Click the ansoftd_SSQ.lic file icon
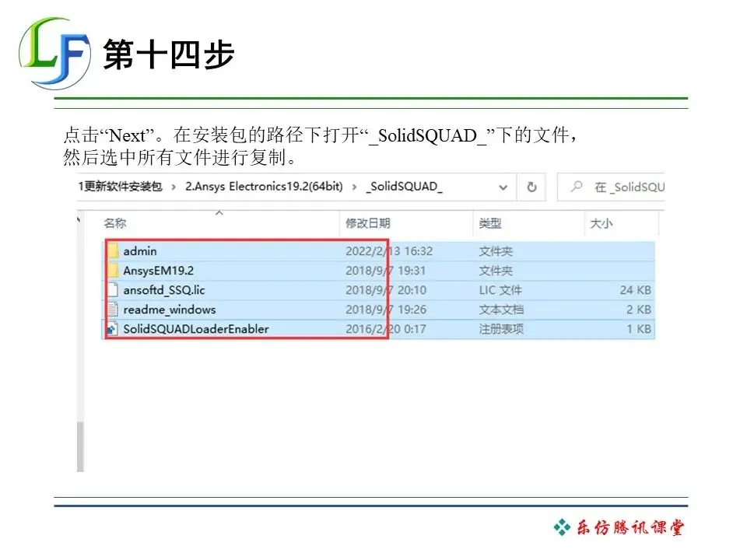The width and height of the screenshot is (747, 560). [x=113, y=290]
